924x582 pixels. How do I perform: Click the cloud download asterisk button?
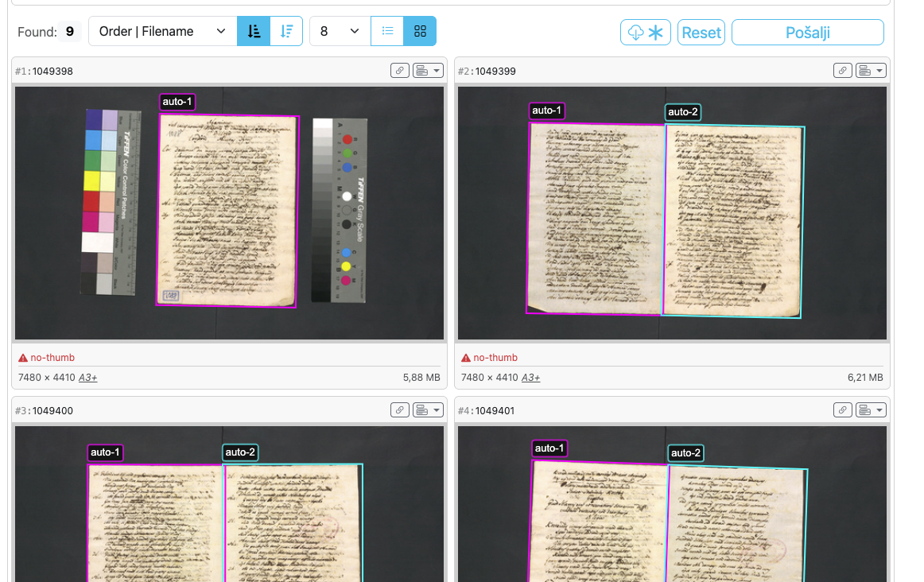(645, 33)
